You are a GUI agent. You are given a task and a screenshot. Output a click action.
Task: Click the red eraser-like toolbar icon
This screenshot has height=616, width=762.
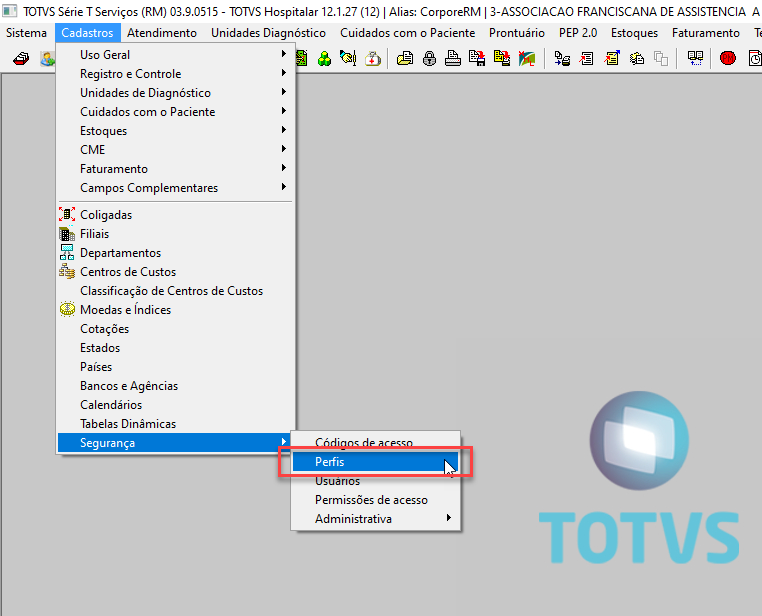click(20, 59)
